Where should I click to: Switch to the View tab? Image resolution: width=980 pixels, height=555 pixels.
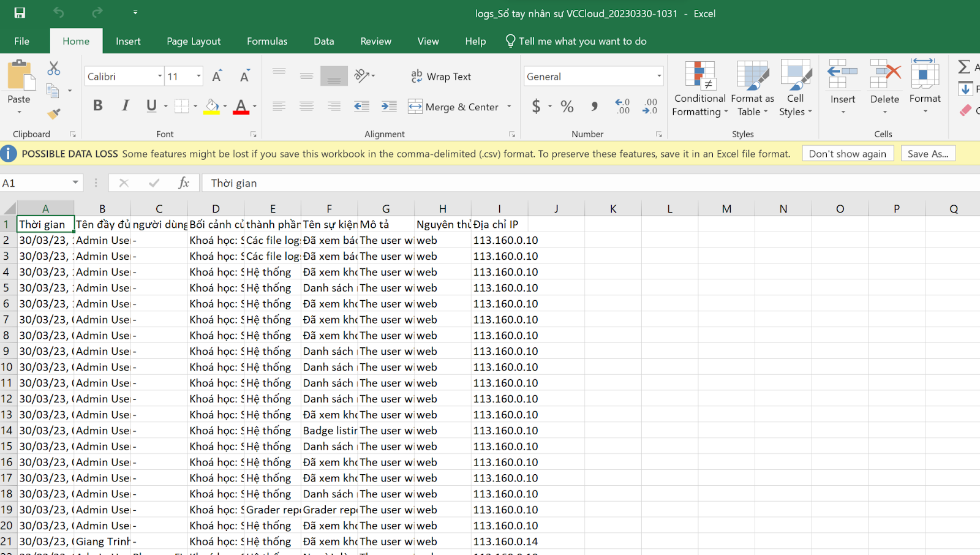[x=428, y=41]
